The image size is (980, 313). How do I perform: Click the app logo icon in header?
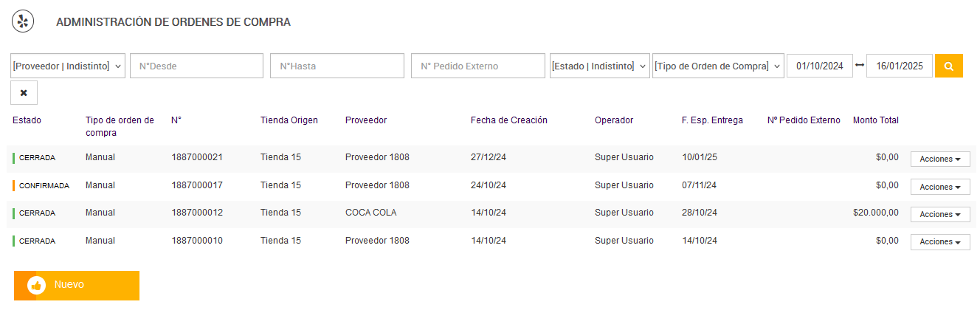tap(23, 21)
